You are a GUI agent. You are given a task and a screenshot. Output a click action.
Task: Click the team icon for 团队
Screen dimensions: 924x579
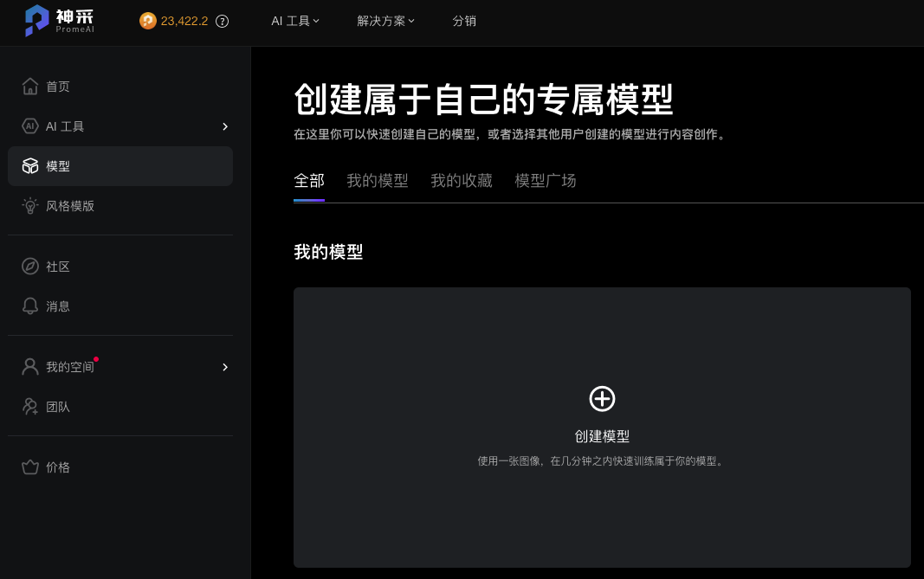click(x=30, y=407)
